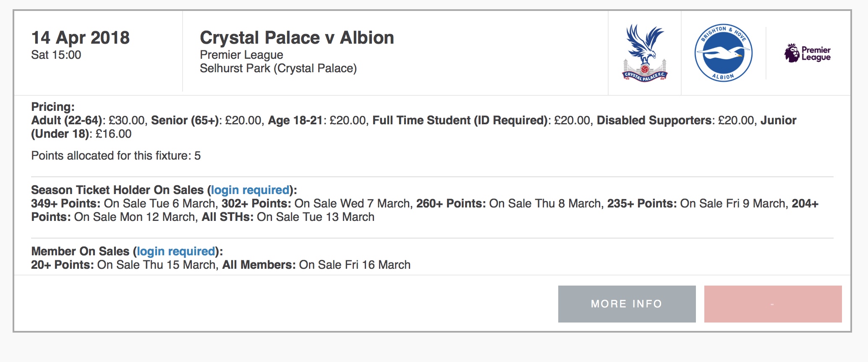Image resolution: width=868 pixels, height=362 pixels.
Task: Follow login required link under Member On Sales
Action: (x=176, y=251)
